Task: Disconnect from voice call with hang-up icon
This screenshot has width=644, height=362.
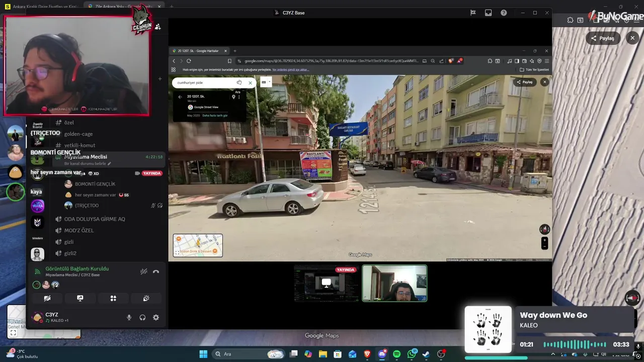Action: pyautogui.click(x=156, y=271)
